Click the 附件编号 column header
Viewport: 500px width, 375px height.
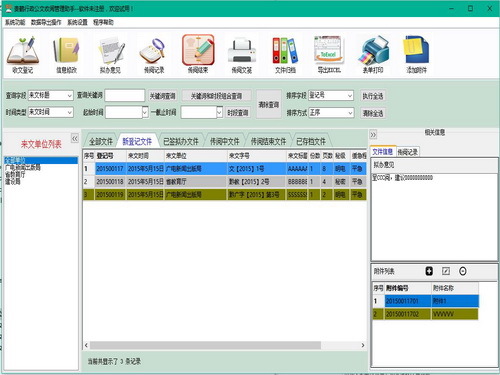click(x=408, y=288)
